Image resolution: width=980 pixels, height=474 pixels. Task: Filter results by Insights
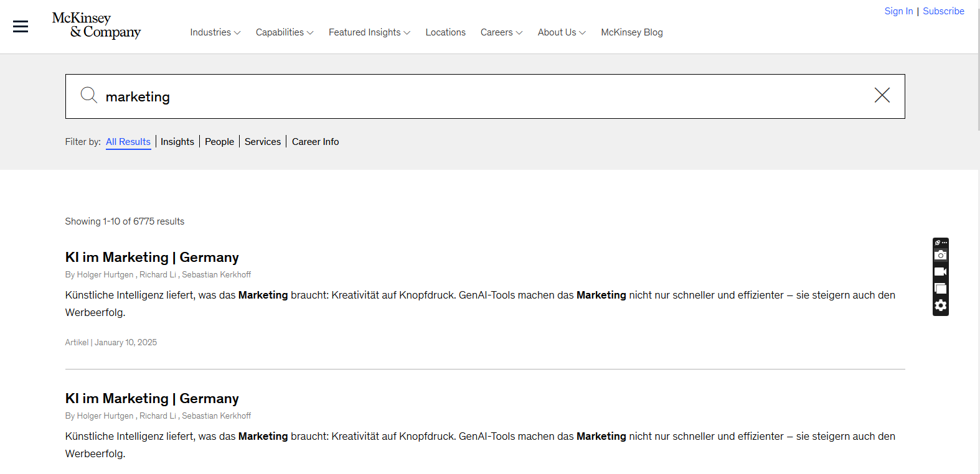177,142
